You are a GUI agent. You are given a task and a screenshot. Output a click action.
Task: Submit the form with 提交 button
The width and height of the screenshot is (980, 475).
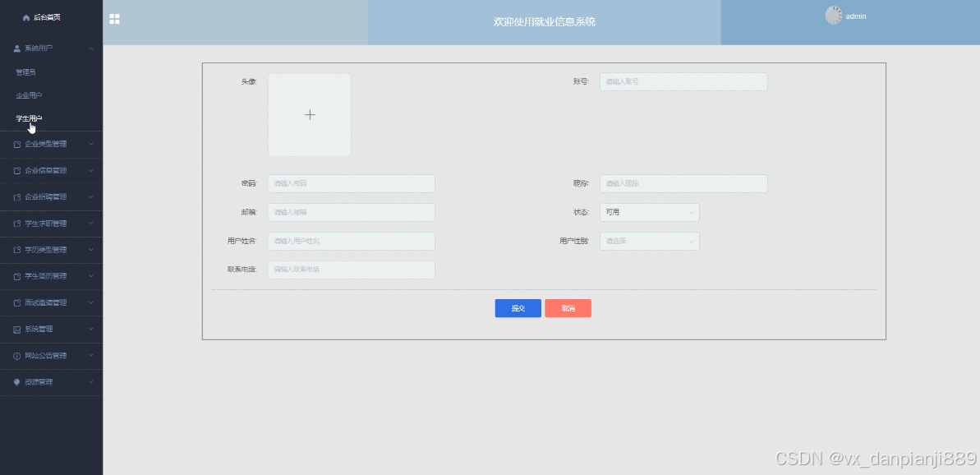[518, 308]
